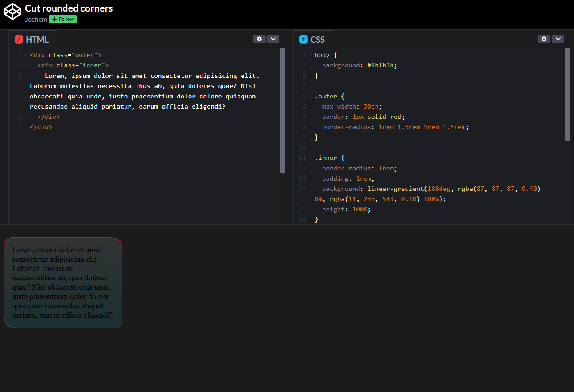Click the pen title Cut rounded corners
The image size is (574, 392).
[x=69, y=8]
